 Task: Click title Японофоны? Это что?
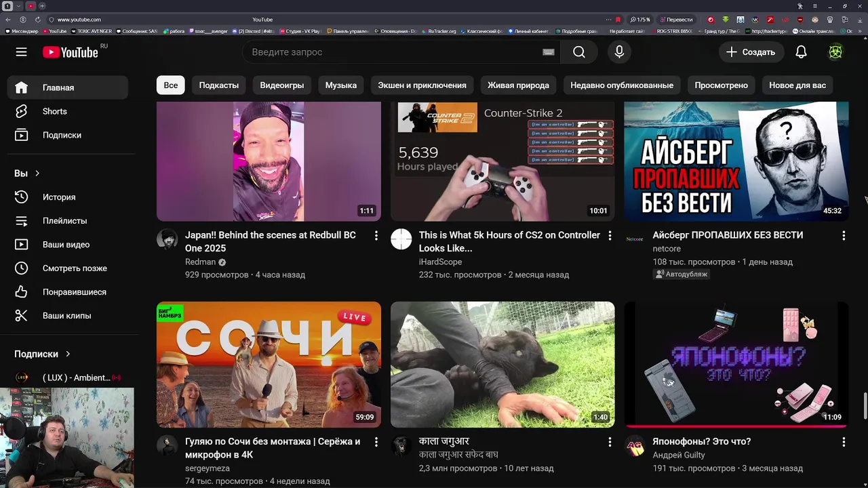(702, 441)
